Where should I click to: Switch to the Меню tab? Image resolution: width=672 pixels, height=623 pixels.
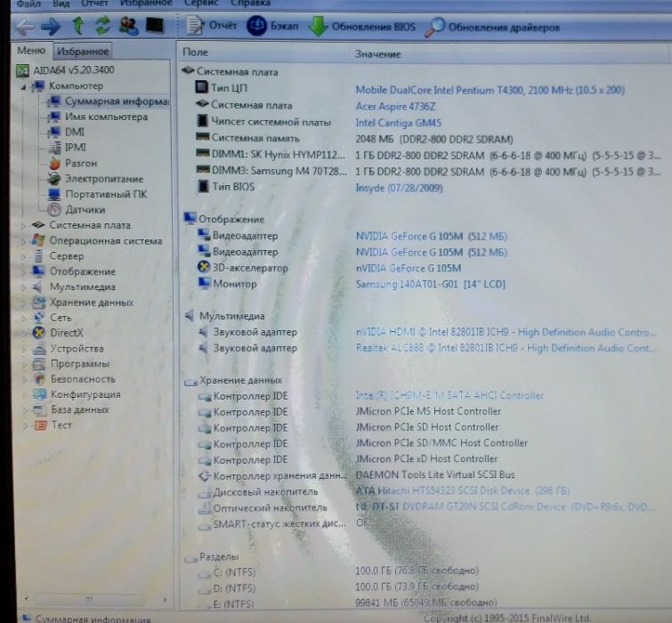click(31, 51)
